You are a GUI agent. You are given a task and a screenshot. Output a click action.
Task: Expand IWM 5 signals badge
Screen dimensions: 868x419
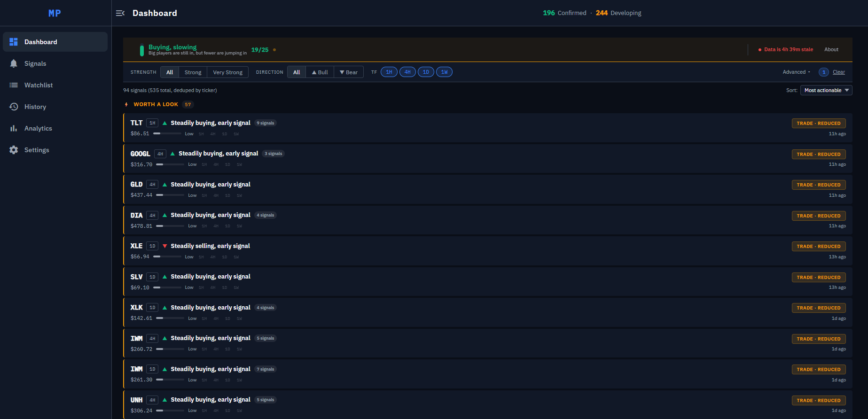(x=266, y=338)
